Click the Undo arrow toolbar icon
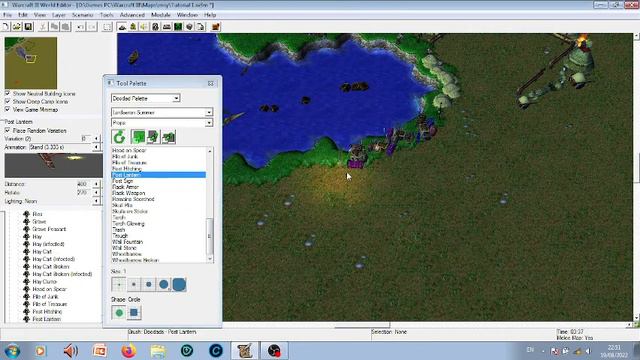This screenshot has height=360, width=640. coord(80,27)
